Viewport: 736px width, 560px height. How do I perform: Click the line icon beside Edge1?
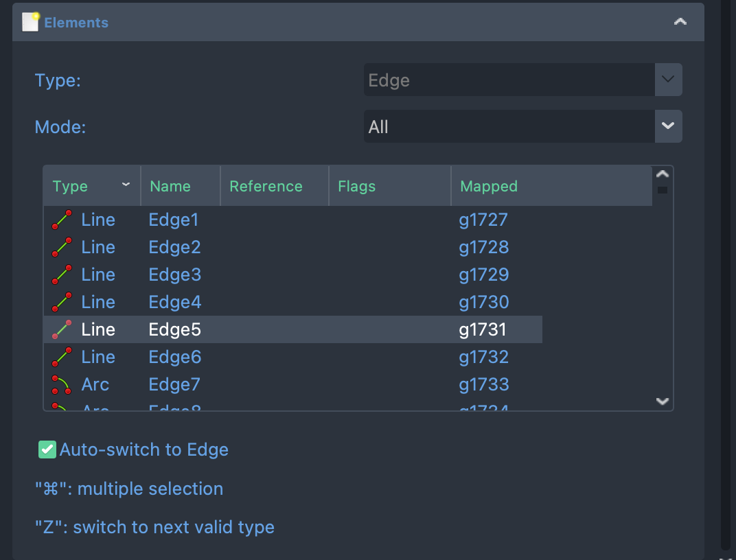coord(62,220)
